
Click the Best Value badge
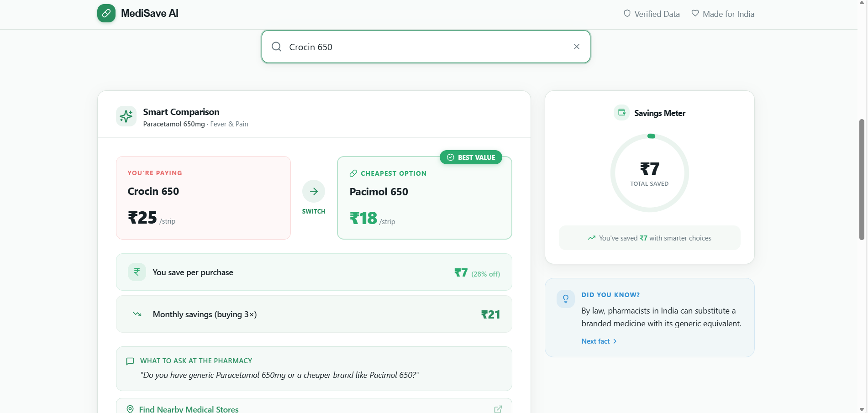click(x=471, y=157)
